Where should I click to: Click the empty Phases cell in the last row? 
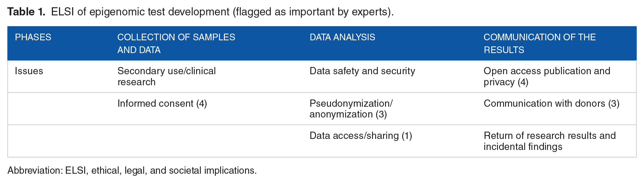click(x=58, y=141)
